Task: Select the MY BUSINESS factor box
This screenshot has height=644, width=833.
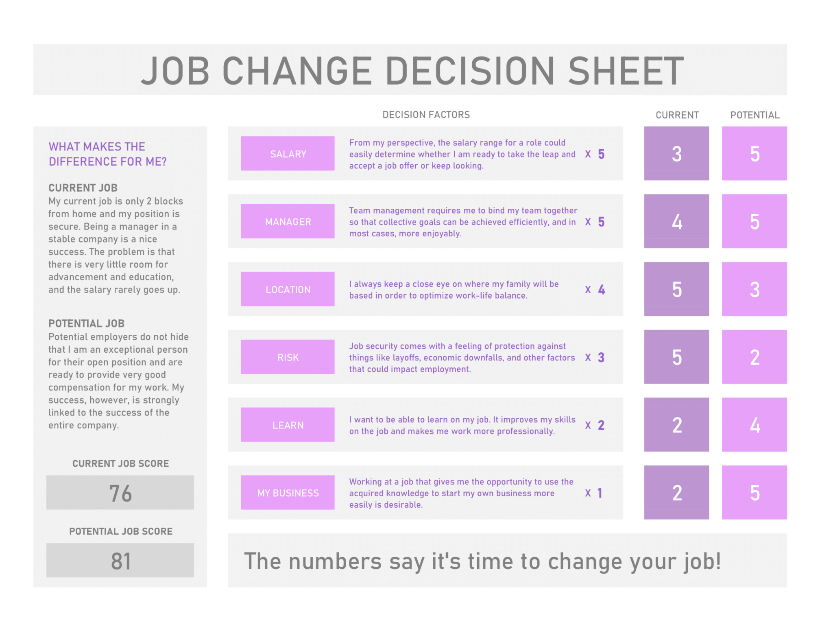Action: tap(288, 492)
